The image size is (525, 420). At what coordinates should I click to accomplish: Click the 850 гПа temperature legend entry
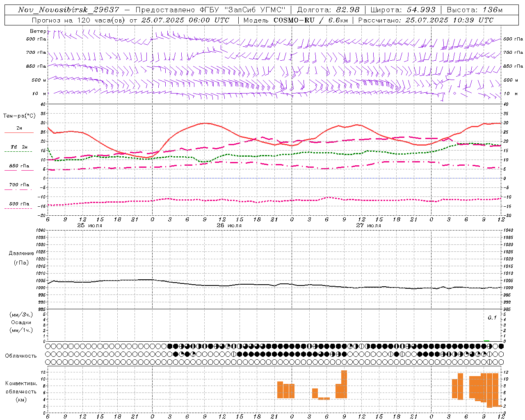19,166
